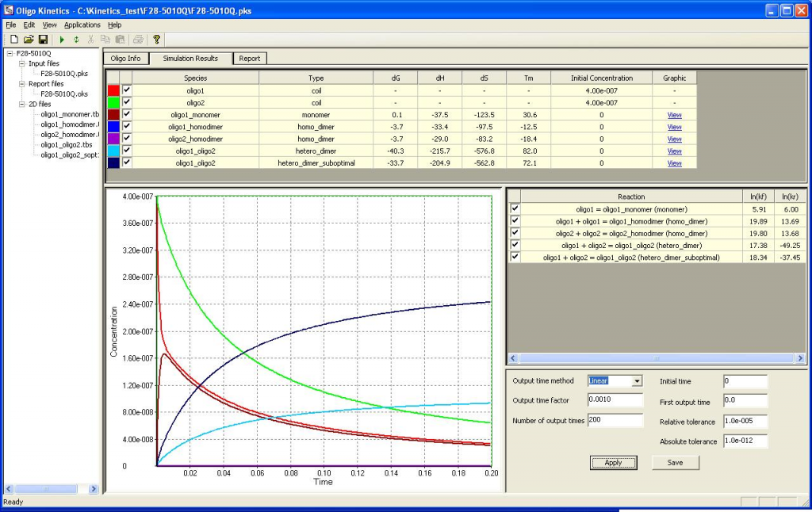812x512 pixels.
Task: Click the Relative tolerance input field
Action: 745,422
